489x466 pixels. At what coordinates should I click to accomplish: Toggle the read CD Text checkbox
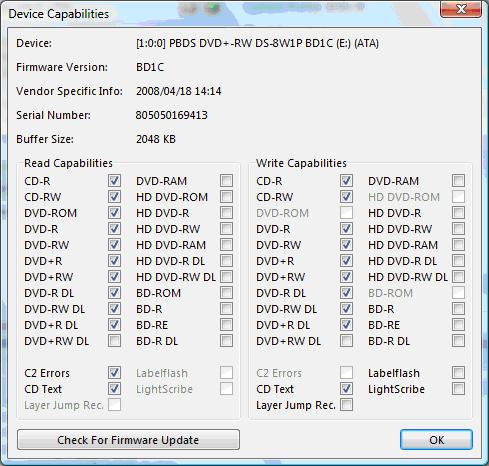click(114, 389)
